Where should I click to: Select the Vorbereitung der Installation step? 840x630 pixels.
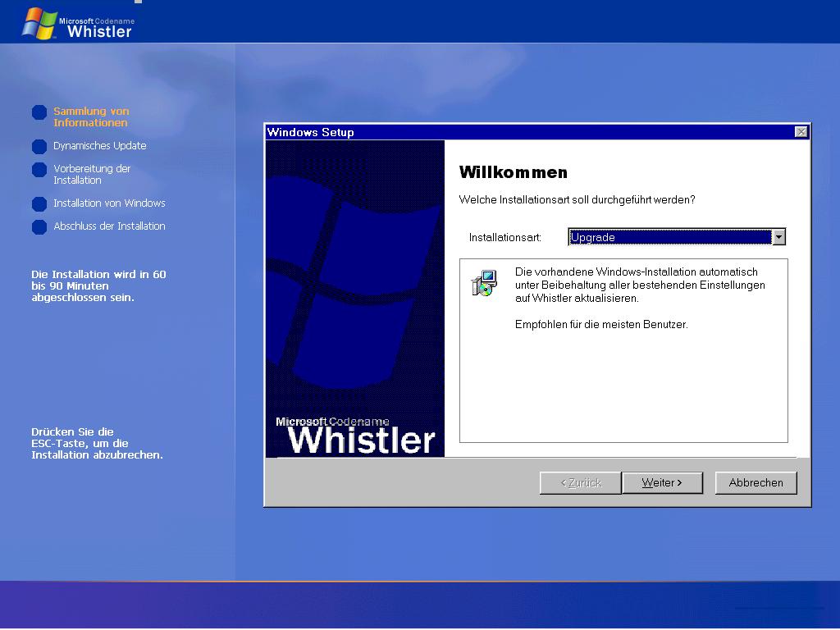coord(92,174)
